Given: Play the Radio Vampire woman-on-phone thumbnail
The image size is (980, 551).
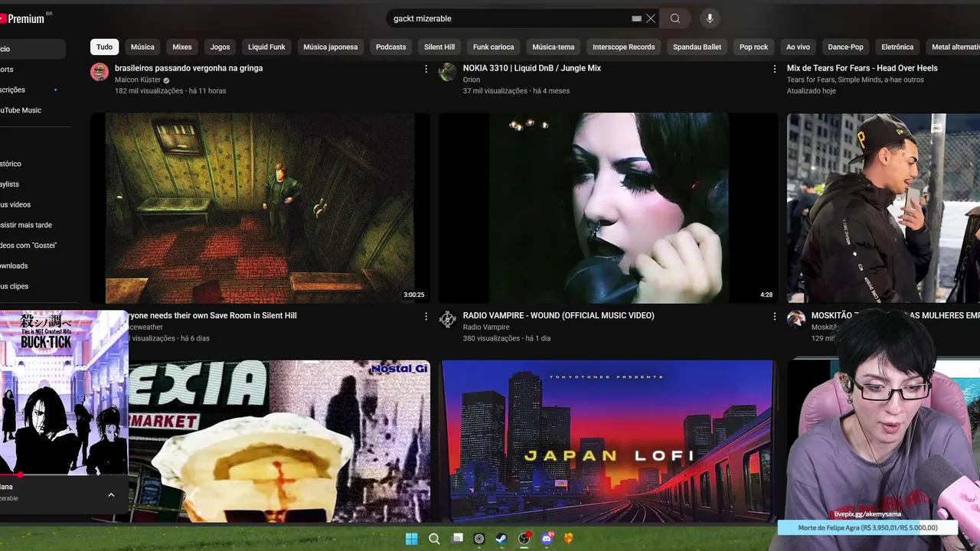Looking at the screenshot, I should click(x=608, y=208).
